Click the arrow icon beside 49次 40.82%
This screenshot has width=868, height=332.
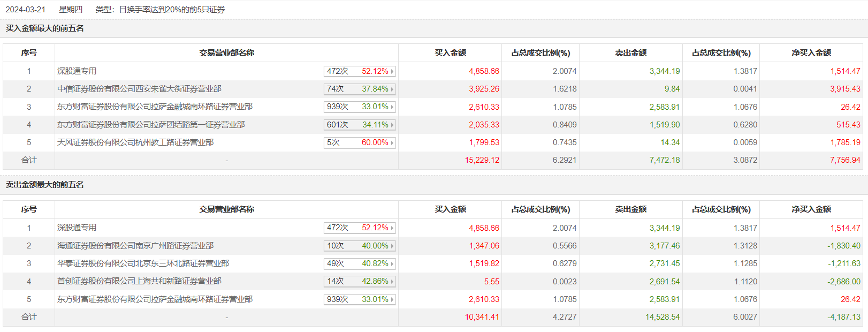392,264
